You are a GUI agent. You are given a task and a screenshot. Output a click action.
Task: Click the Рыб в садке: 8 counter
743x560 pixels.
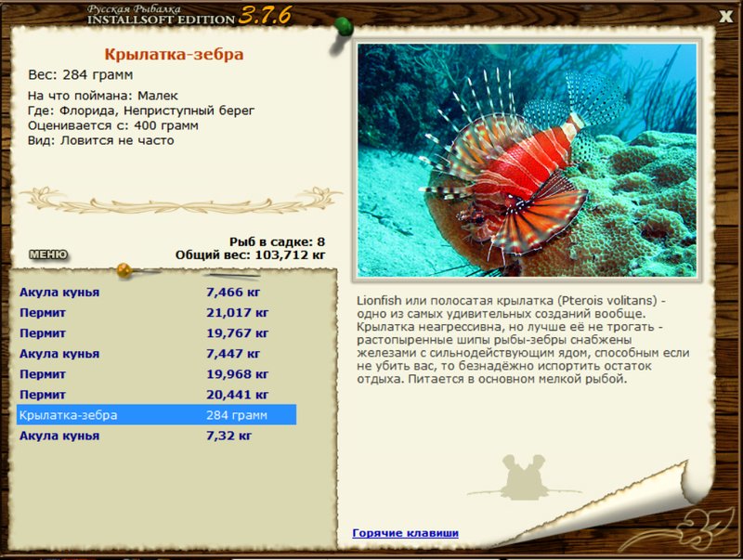(277, 241)
